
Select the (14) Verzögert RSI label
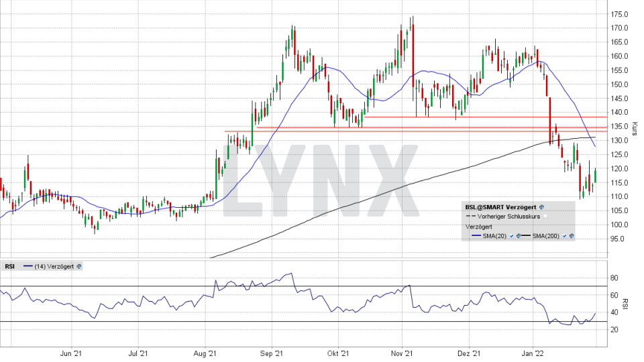[x=54, y=266]
